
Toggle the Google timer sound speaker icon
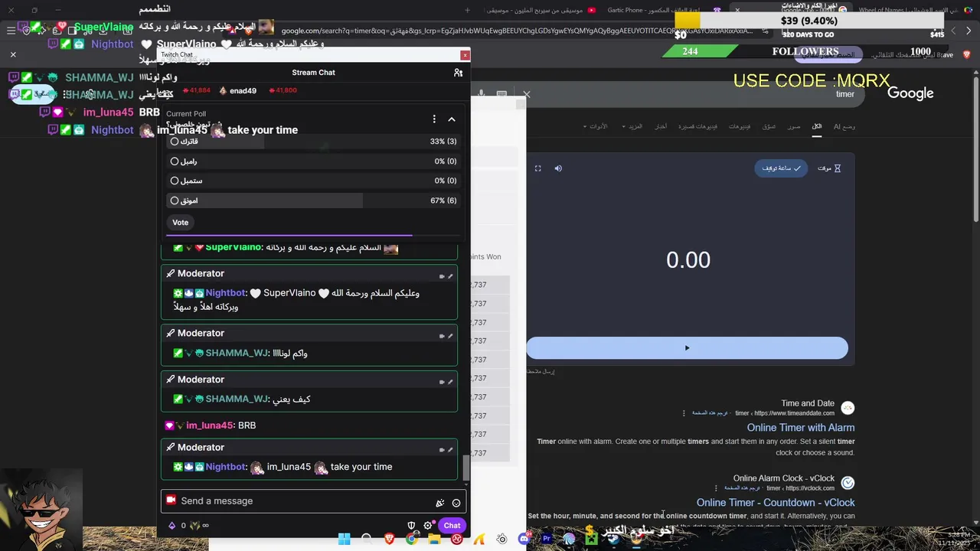pos(558,168)
